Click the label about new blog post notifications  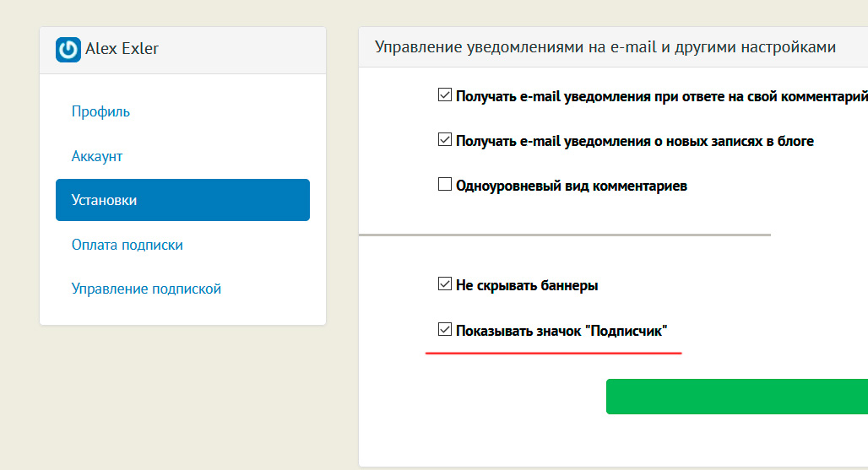pyautogui.click(x=634, y=141)
